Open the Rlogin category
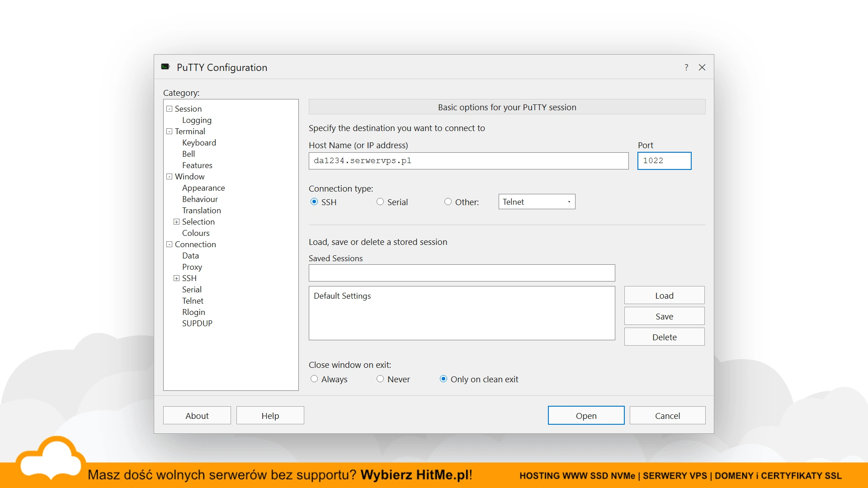The width and height of the screenshot is (868, 488). click(193, 312)
